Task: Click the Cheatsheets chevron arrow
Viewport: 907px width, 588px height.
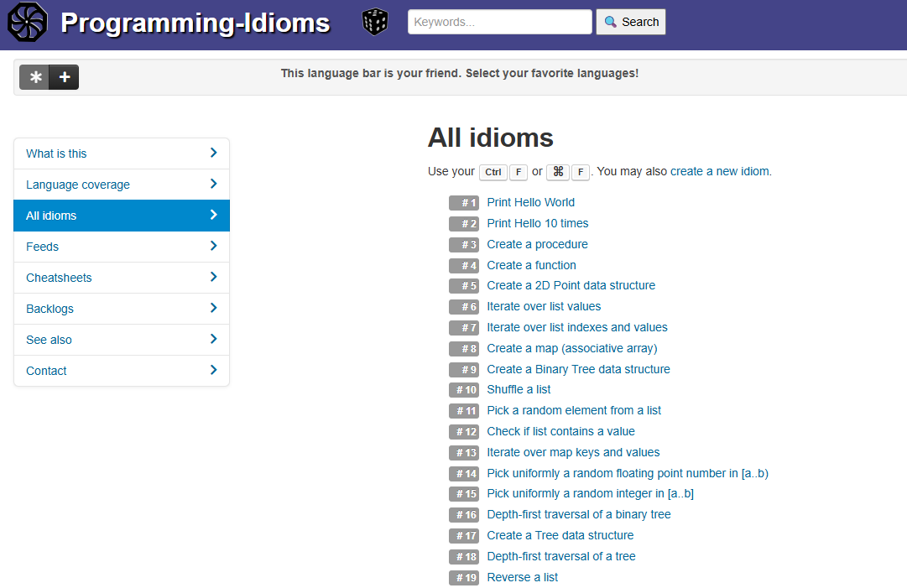Action: 213,277
